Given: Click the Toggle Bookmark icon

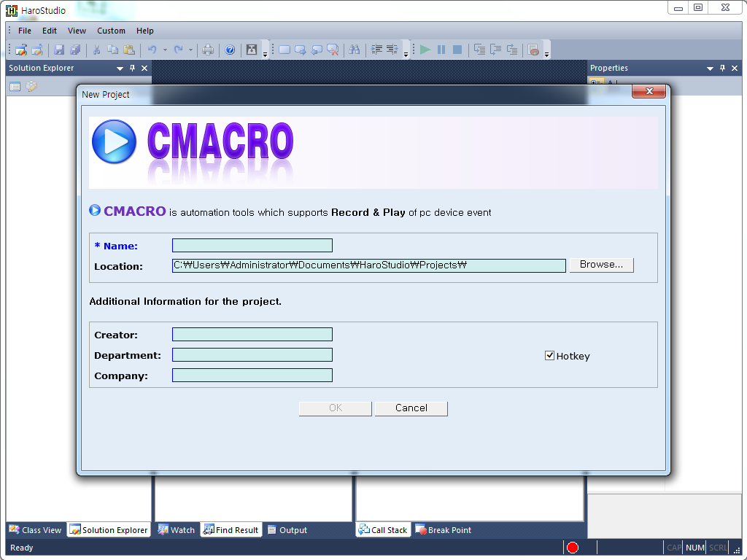Looking at the screenshot, I should [x=285, y=50].
